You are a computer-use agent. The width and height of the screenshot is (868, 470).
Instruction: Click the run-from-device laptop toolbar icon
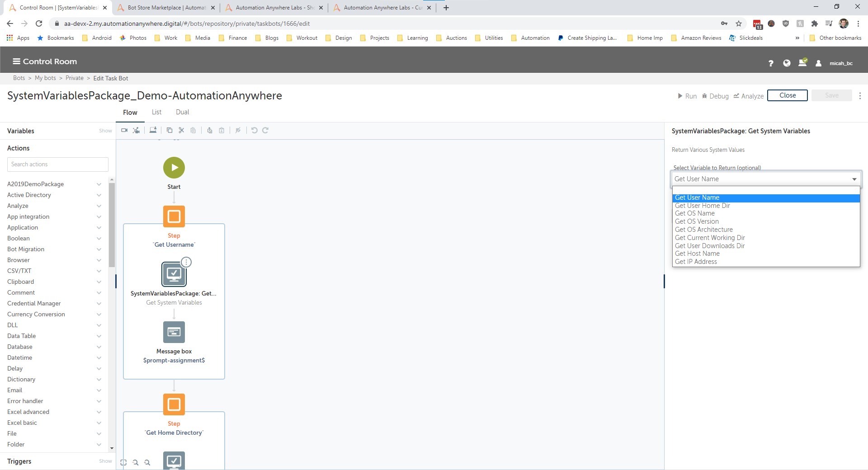[x=153, y=130]
